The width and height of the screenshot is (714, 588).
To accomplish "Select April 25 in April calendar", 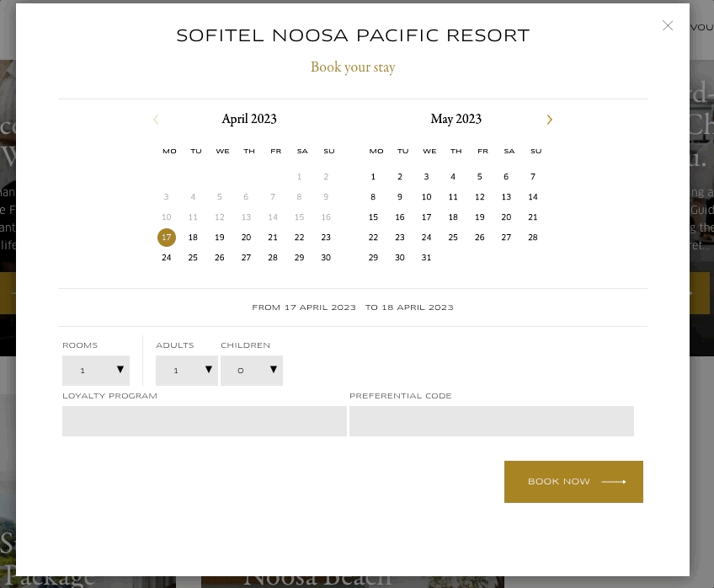I will click(193, 258).
